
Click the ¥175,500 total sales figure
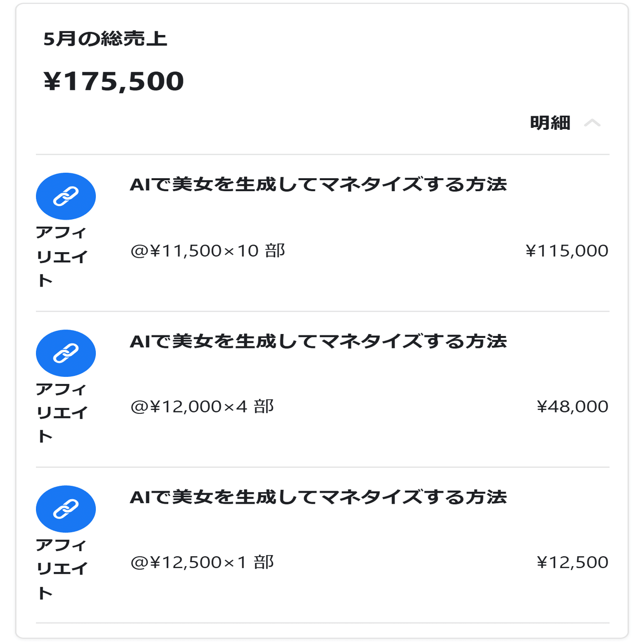pyautogui.click(x=114, y=81)
